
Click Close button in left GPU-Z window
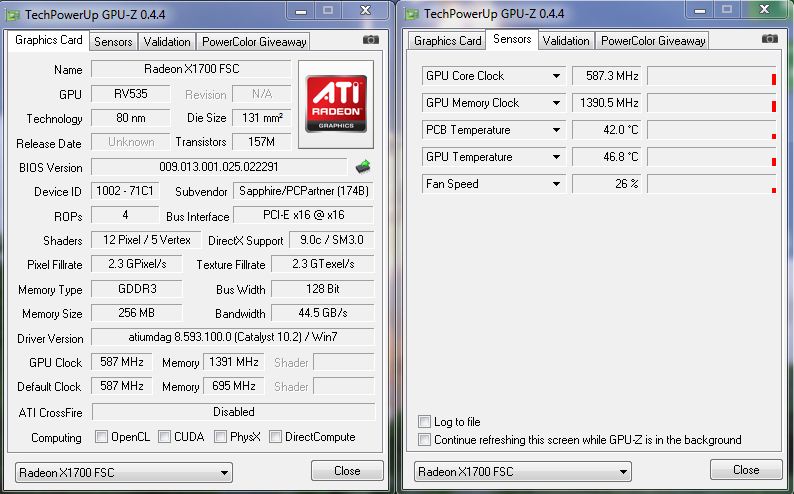click(347, 471)
